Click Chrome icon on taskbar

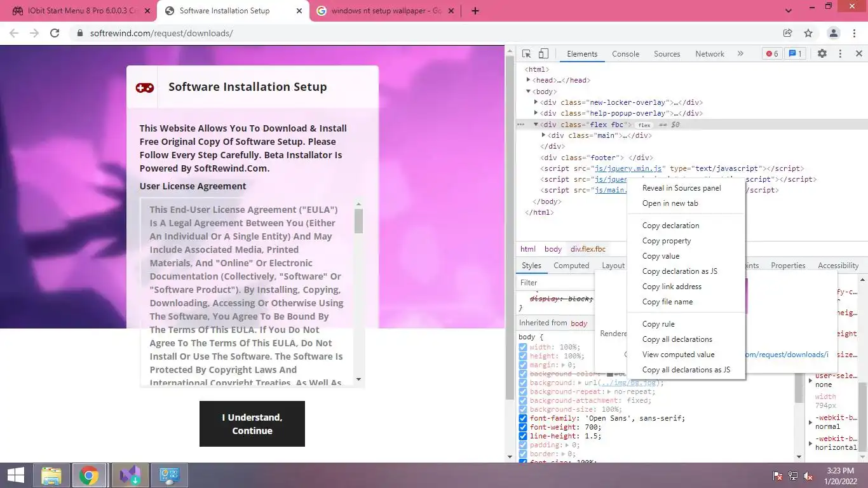[x=89, y=475]
